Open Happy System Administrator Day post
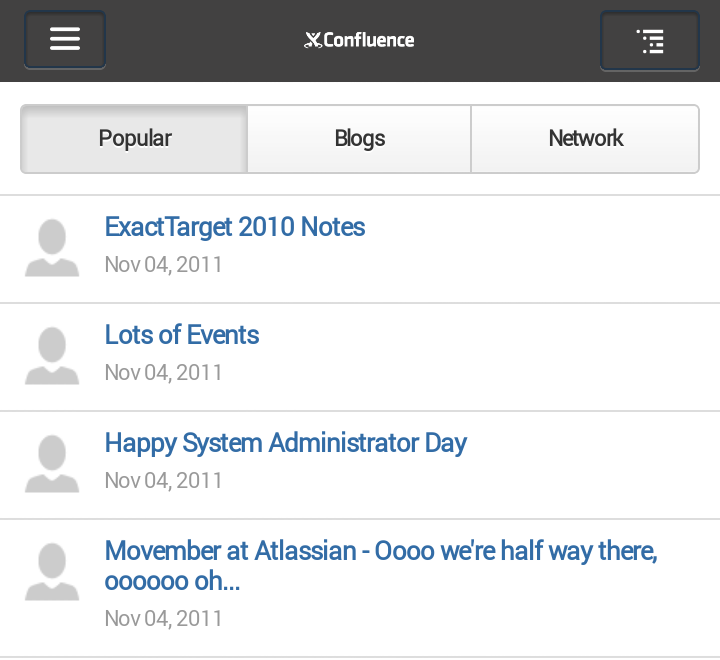 (286, 443)
